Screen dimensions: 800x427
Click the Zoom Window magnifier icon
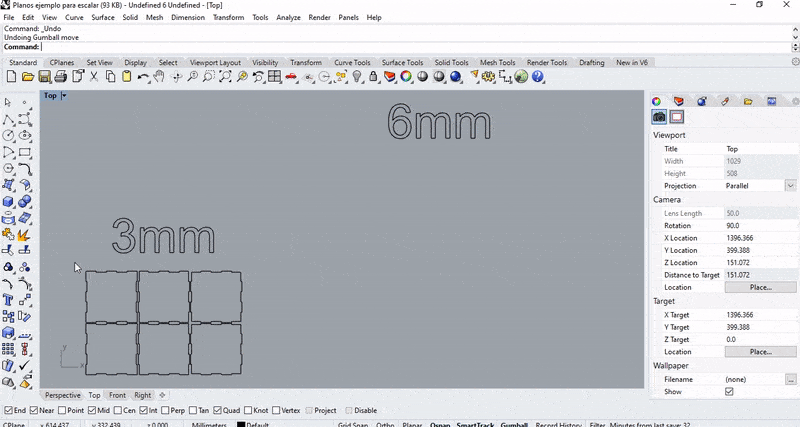click(x=208, y=77)
